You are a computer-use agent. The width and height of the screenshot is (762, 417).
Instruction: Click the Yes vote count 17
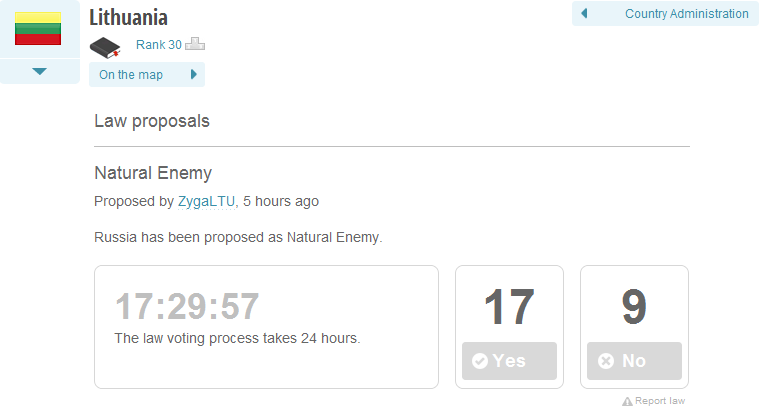tap(509, 307)
